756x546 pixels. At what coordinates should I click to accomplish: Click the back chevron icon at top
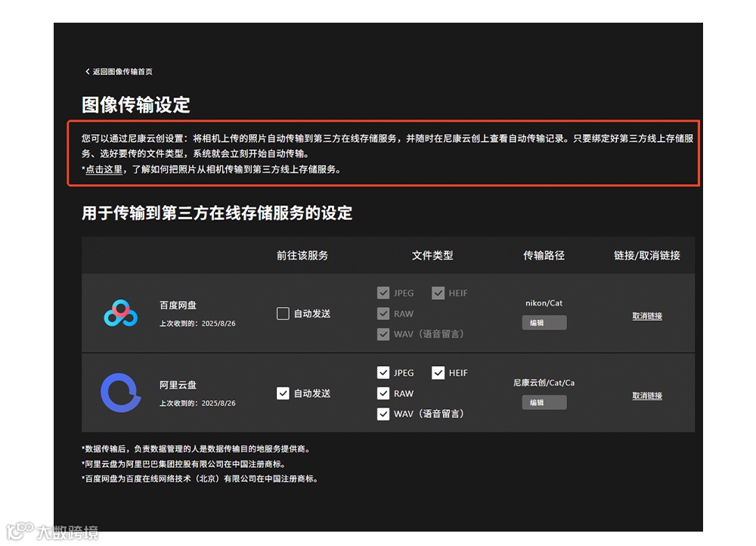pos(87,71)
